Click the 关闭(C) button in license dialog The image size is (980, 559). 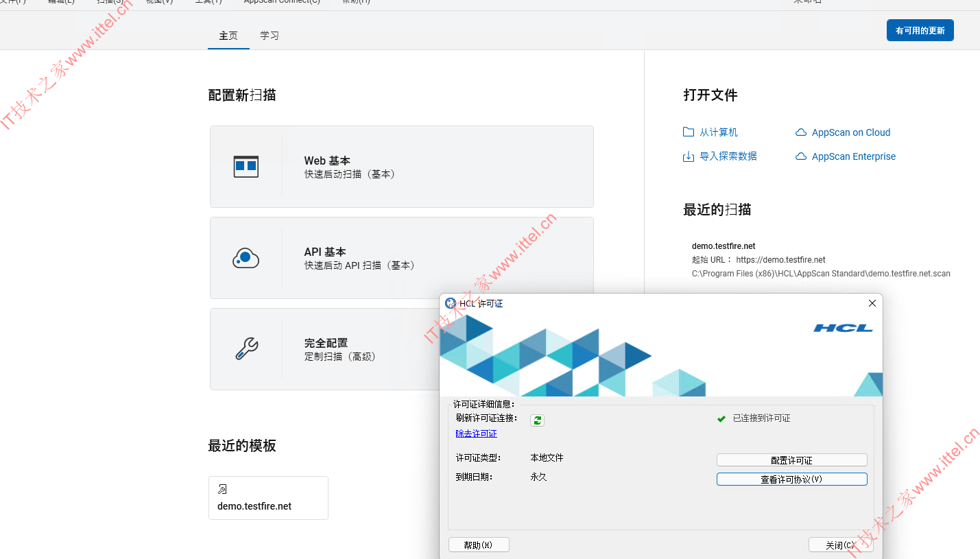coord(841,545)
